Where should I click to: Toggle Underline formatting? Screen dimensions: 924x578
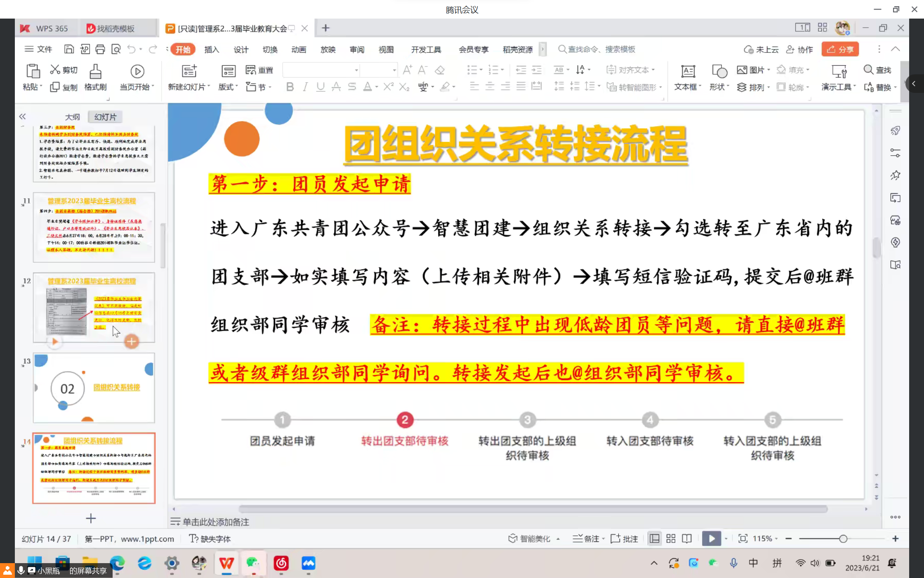point(321,87)
